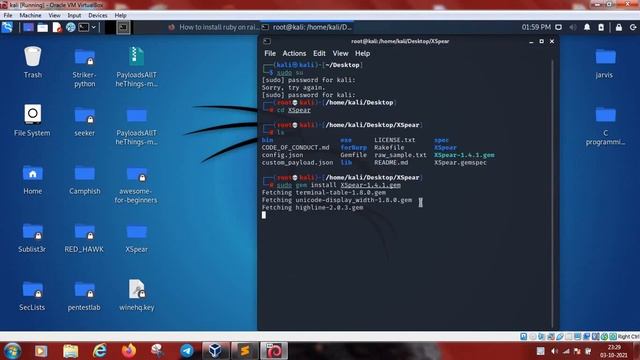The height and width of the screenshot is (360, 640).
Task: Click VirtualBox hard disk status indicator
Action: [x=524, y=336]
